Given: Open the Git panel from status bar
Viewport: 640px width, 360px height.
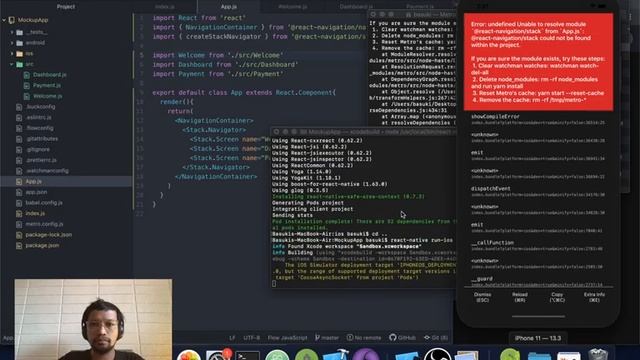Looking at the screenshot, I should 436,338.
